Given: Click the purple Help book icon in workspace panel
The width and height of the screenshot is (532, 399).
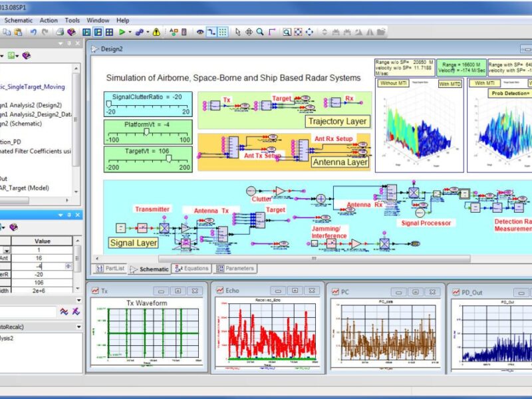Looking at the screenshot, I should (27, 55).
